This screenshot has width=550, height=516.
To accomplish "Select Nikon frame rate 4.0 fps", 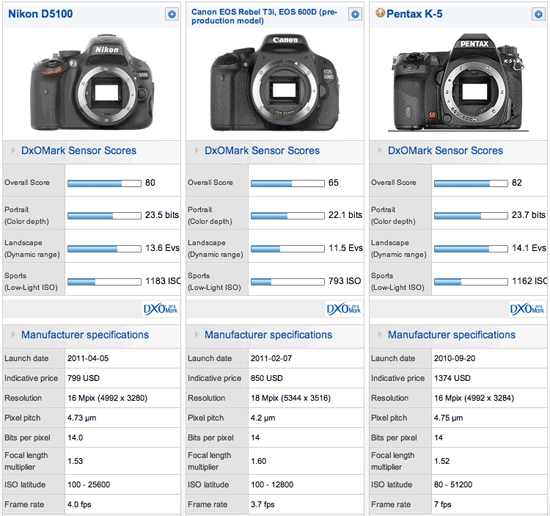I will coord(79,504).
